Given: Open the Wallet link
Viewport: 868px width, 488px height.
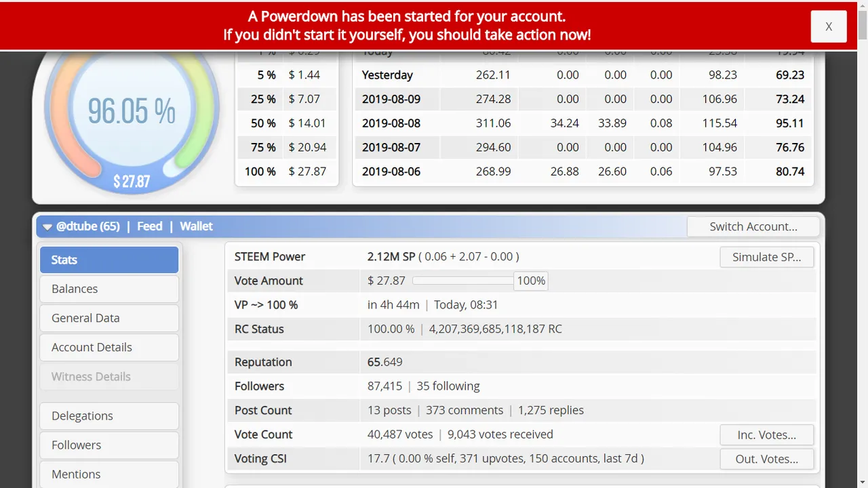Looking at the screenshot, I should (197, 226).
